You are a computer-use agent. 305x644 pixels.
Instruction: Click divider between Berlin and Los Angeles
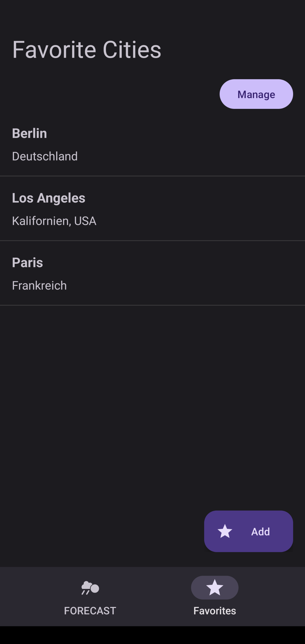point(152,176)
